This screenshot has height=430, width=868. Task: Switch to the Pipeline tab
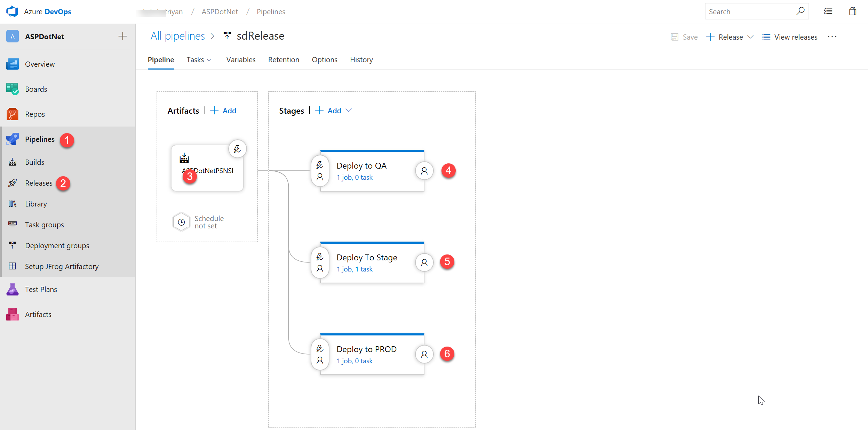click(161, 60)
